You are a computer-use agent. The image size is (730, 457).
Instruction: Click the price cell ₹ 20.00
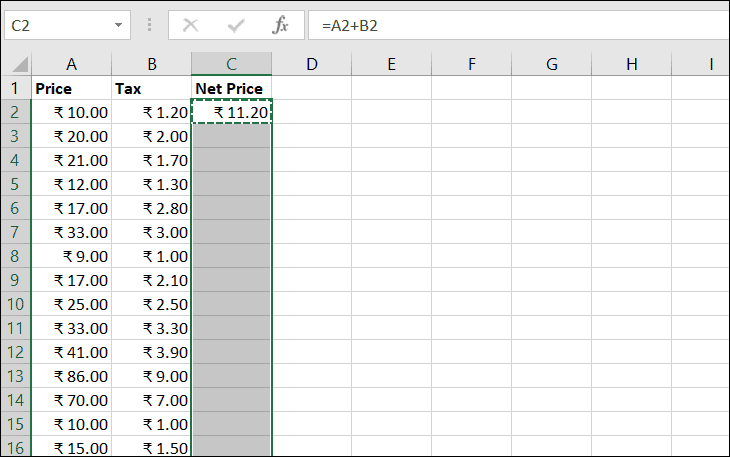point(71,136)
